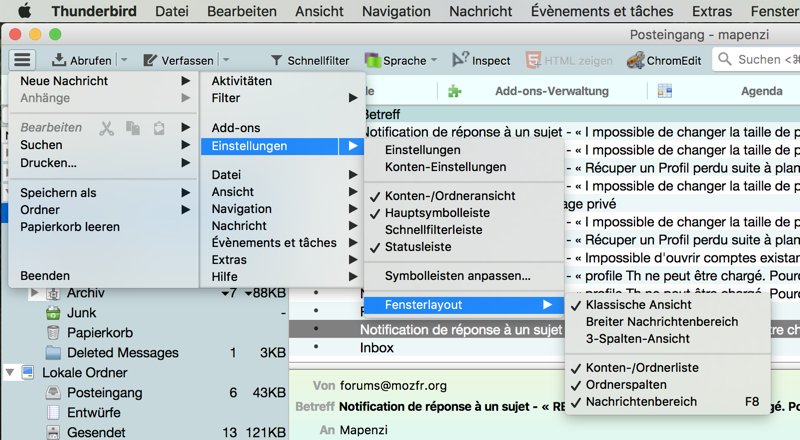Open the Sprache dropdown arrow
Viewport: 800px width, 440px height.
coord(434,60)
